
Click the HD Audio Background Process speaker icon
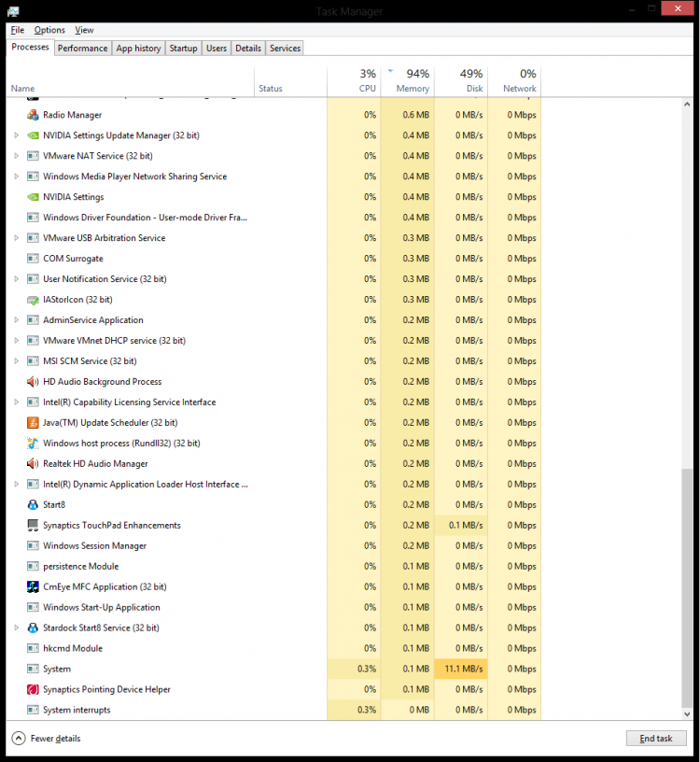[x=33, y=382]
